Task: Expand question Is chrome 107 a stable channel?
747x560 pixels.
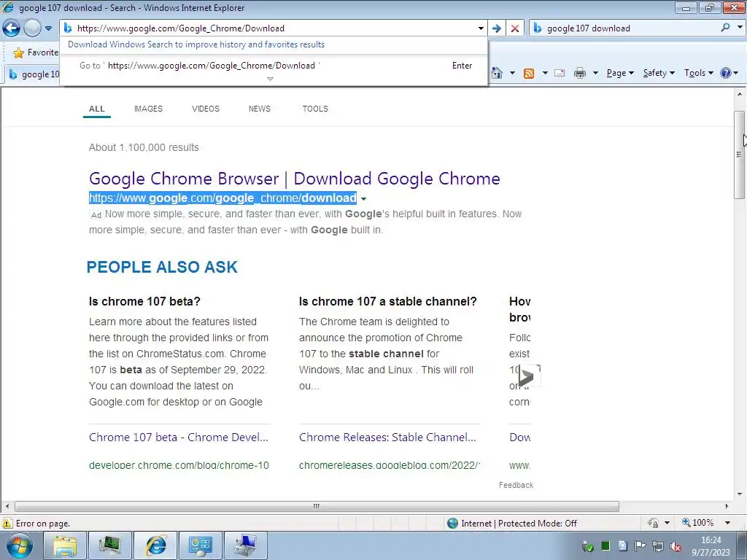Action: tap(388, 301)
